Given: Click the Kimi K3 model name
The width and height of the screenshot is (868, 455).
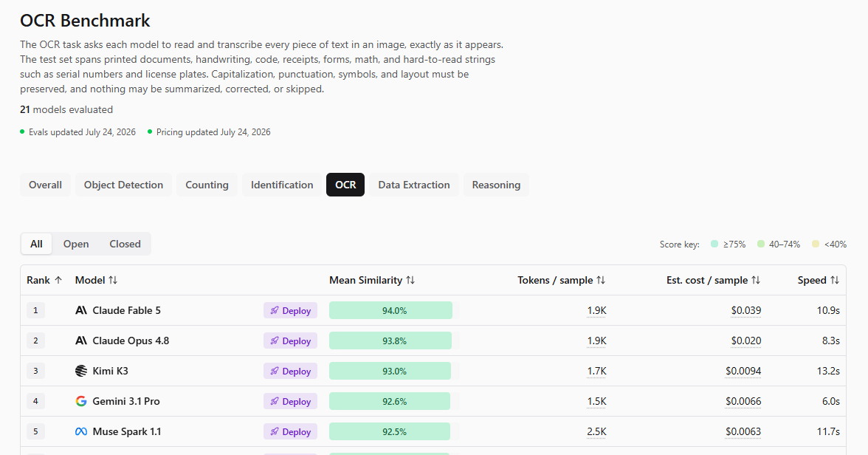Looking at the screenshot, I should pos(110,371).
